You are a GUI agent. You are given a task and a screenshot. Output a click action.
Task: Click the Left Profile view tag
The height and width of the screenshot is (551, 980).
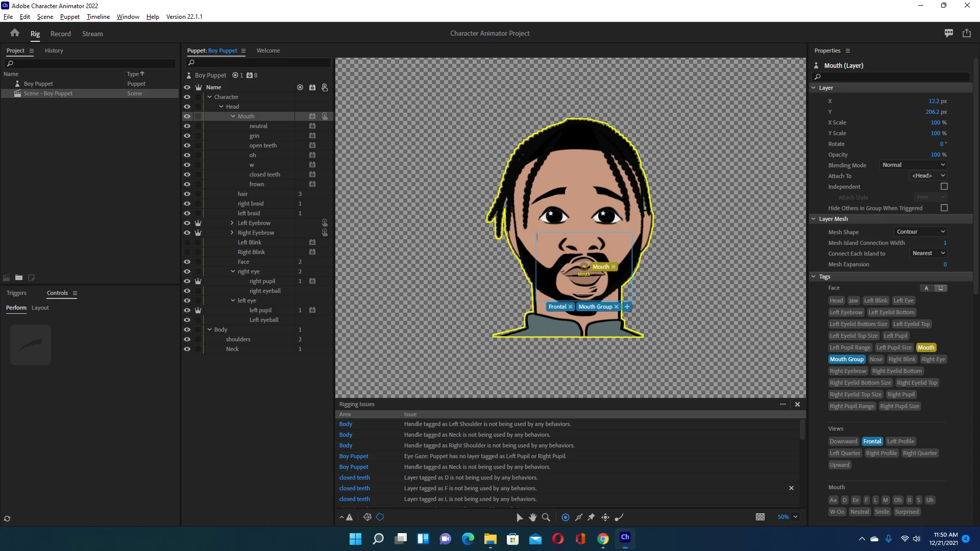(900, 441)
